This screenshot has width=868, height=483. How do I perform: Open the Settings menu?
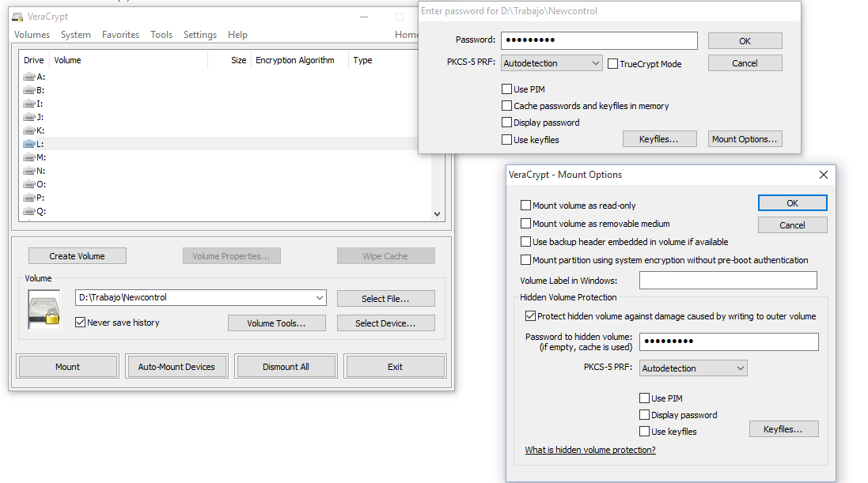point(200,34)
